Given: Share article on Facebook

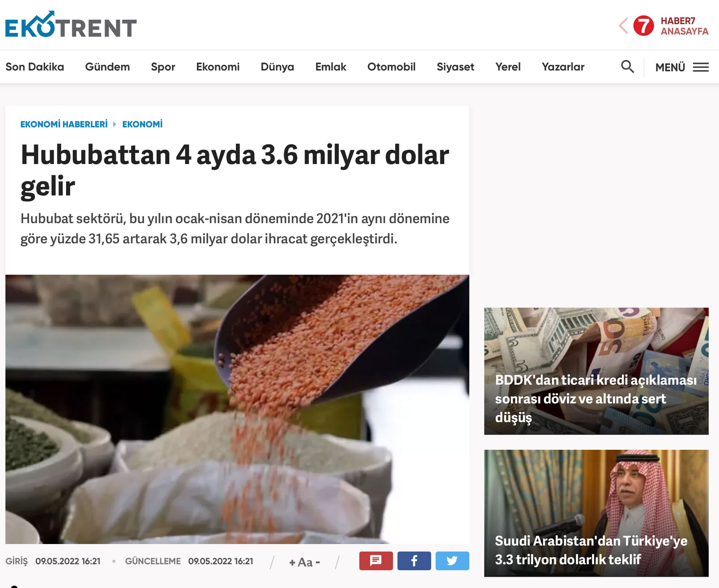Looking at the screenshot, I should click(x=414, y=561).
